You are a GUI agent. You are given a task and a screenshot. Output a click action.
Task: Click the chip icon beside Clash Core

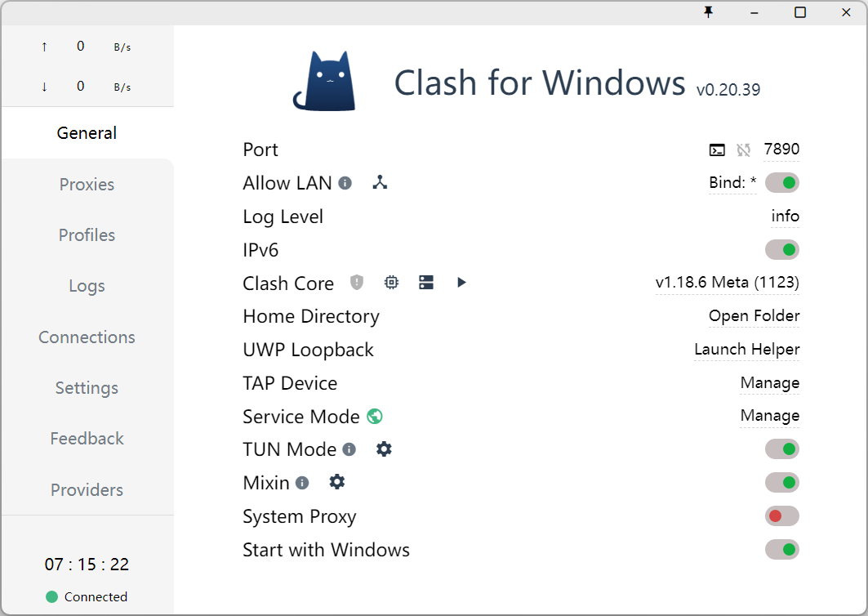392,283
